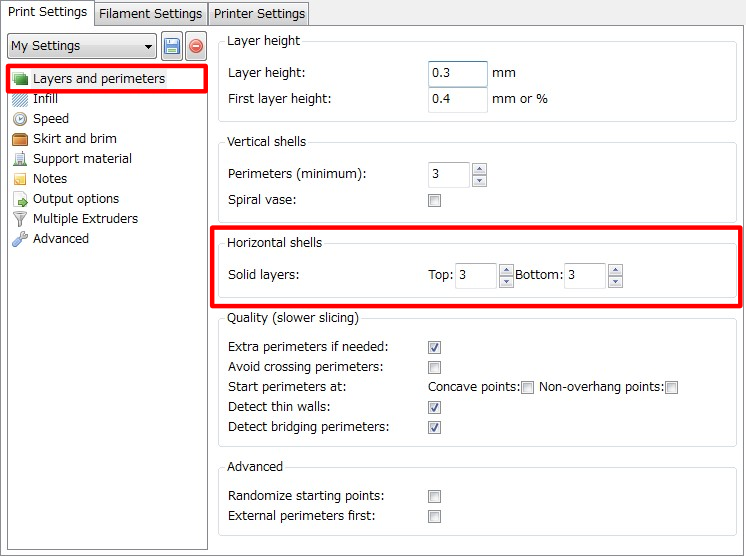Viewport: 746px width, 557px height.
Task: Toggle Avoid crossing perimeters checkbox
Action: (434, 367)
